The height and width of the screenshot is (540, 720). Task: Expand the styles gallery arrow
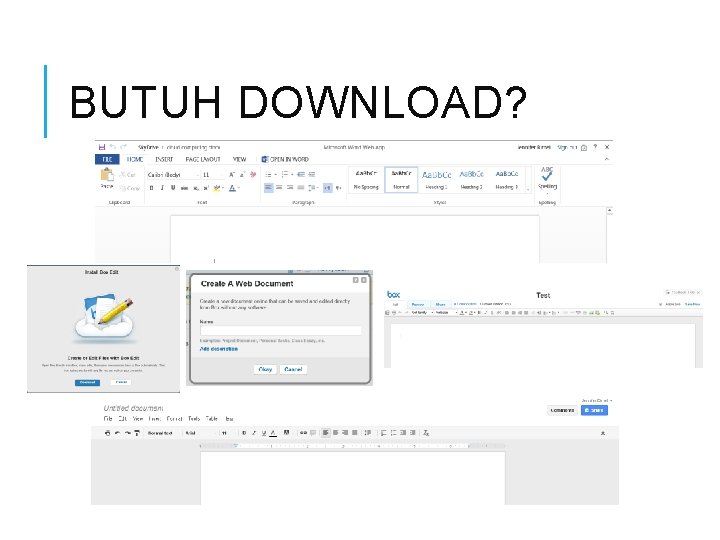[x=528, y=189]
